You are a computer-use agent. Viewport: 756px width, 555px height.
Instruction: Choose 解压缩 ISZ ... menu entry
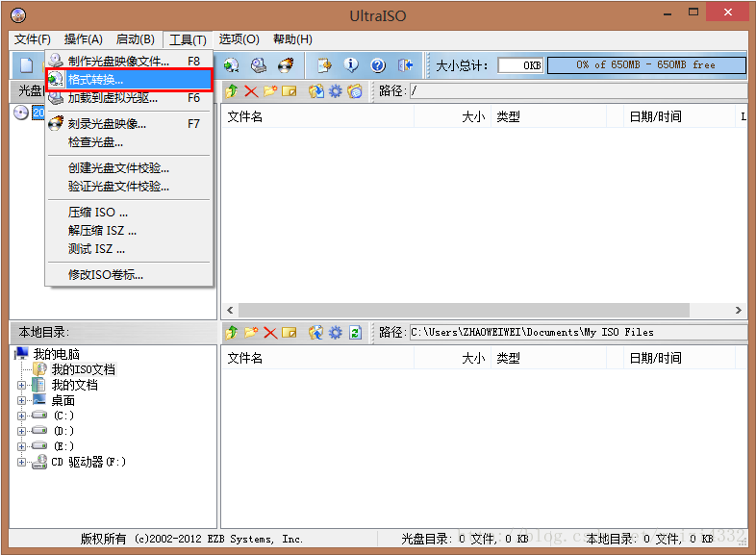(x=129, y=231)
